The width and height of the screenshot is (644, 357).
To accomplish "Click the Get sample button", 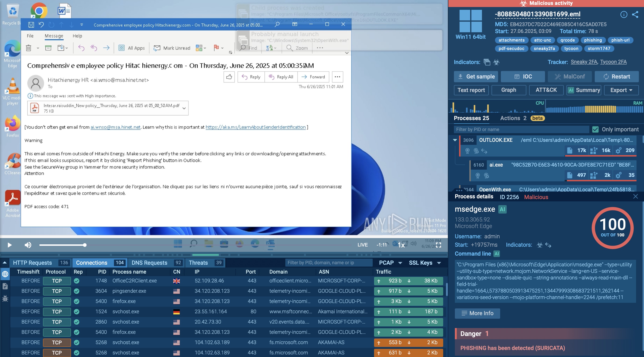I will click(x=476, y=77).
